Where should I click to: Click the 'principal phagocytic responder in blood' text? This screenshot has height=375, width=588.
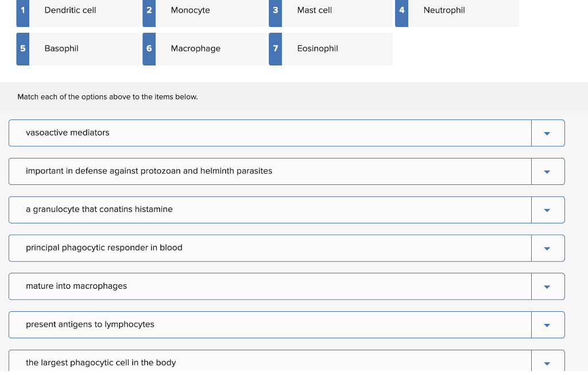click(105, 248)
